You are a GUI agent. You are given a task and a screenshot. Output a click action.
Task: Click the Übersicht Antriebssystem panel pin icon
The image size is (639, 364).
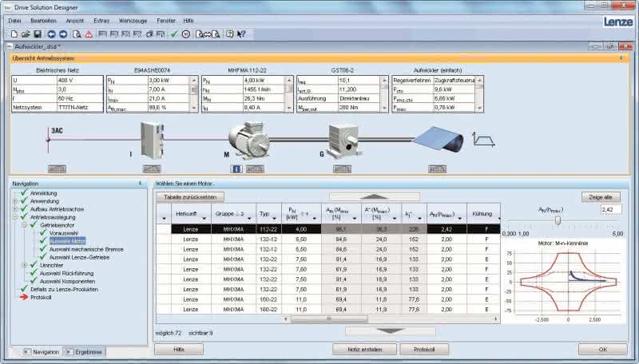621,58
